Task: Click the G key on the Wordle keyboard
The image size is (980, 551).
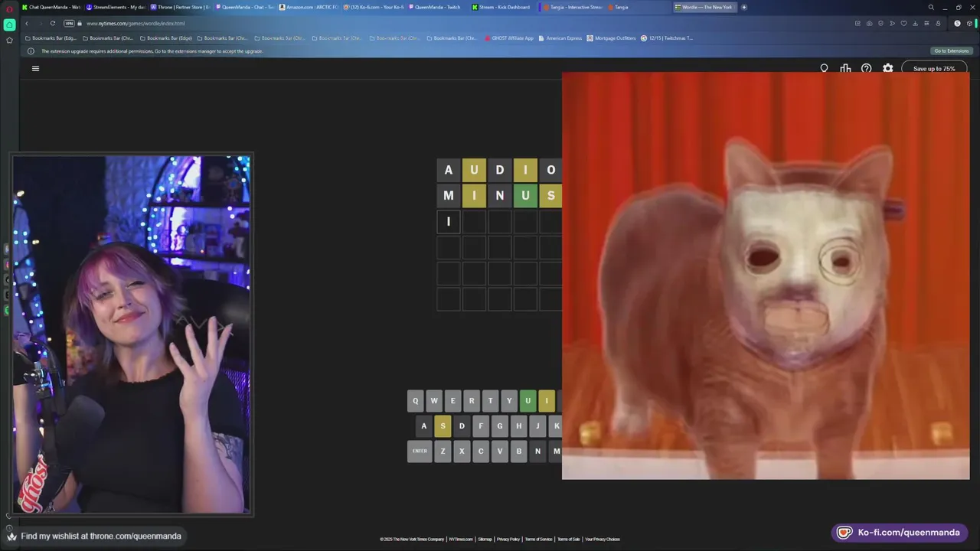Action: pyautogui.click(x=500, y=426)
